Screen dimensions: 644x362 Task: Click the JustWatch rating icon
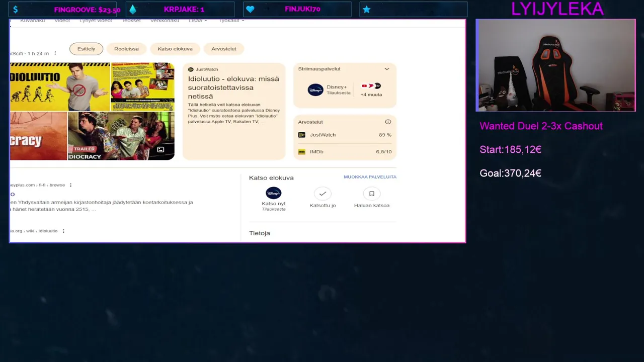pos(302,135)
